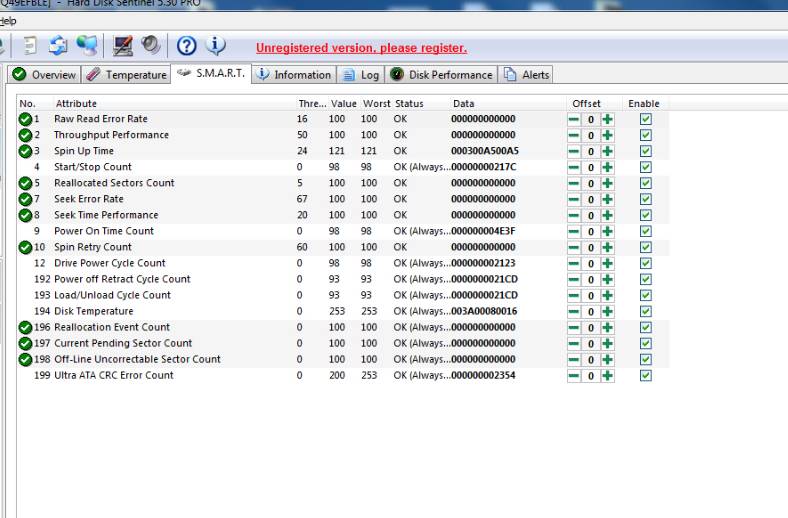Increase offset for Ultra ATA CRC Error Count
The height and width of the screenshot is (518, 788).
coord(608,376)
